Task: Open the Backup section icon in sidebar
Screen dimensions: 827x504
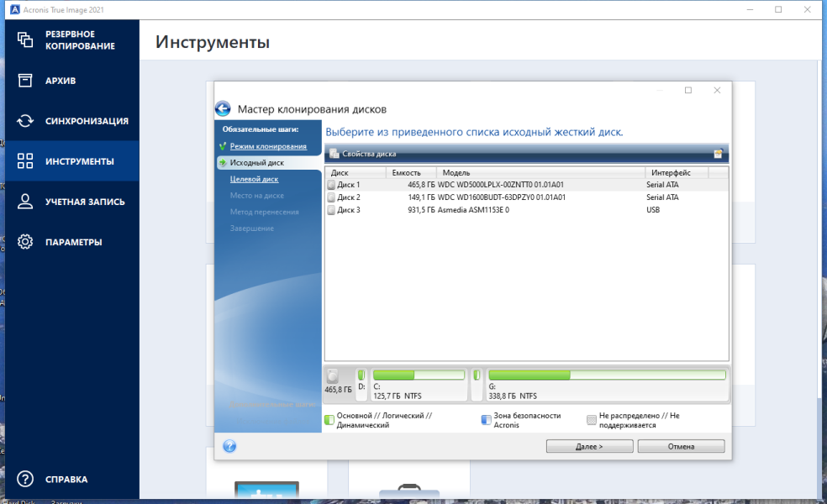Action: point(24,39)
